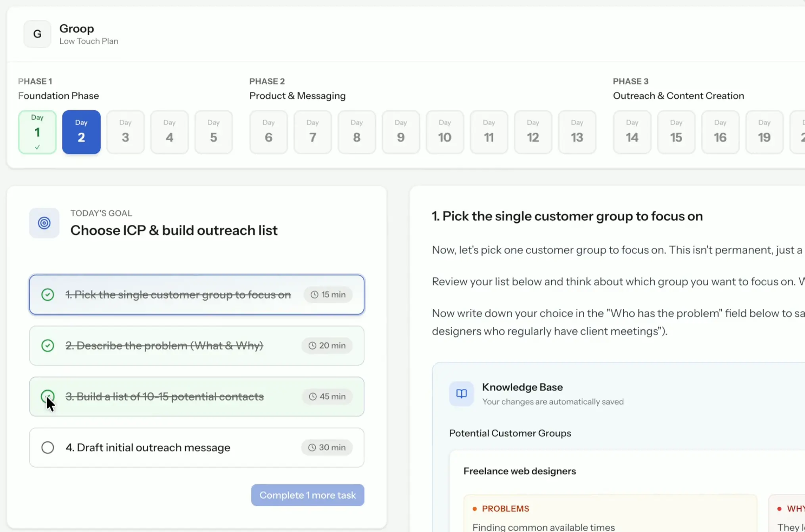805x532 pixels.
Task: Open Day 5 of Foundation Phase
Action: (213, 132)
